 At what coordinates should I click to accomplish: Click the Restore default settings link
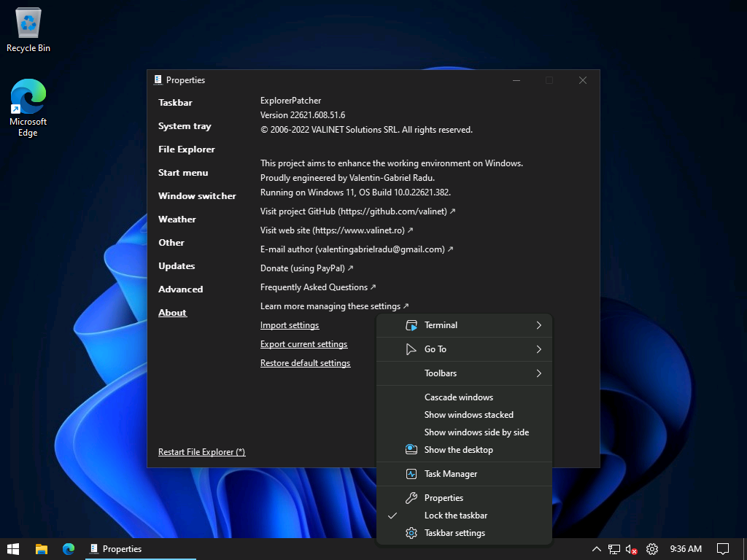click(305, 362)
